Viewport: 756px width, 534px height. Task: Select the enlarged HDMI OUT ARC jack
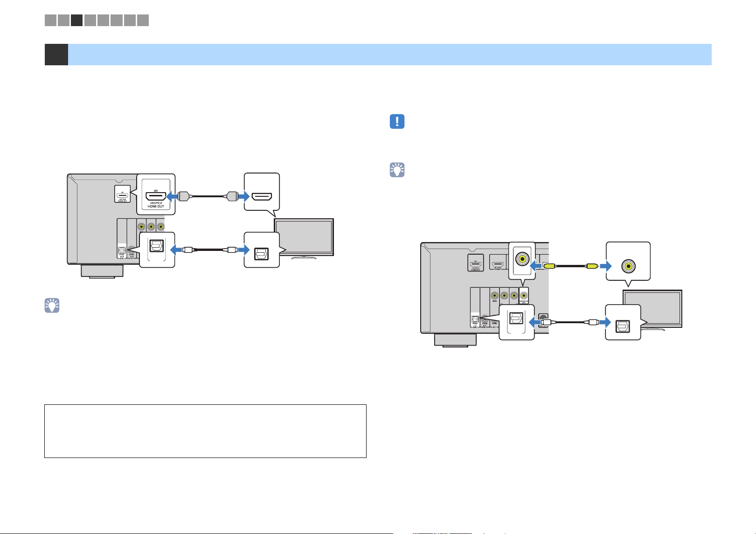156,194
